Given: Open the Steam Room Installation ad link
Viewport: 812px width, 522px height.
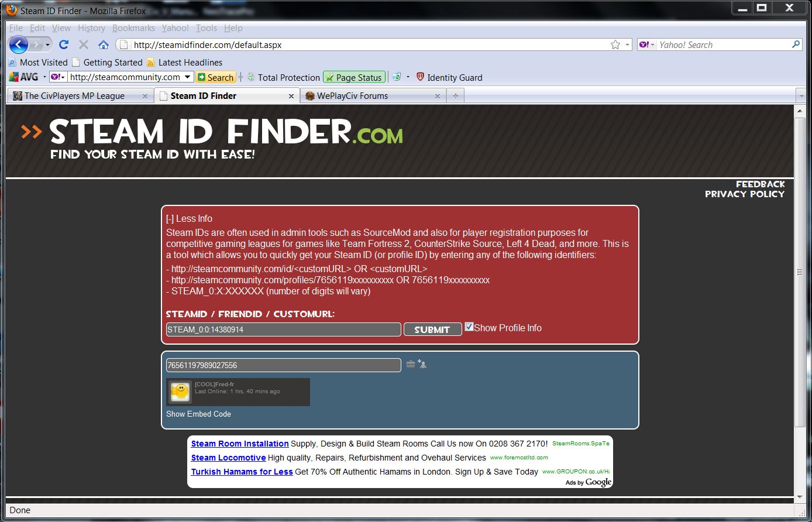Looking at the screenshot, I should pos(240,444).
